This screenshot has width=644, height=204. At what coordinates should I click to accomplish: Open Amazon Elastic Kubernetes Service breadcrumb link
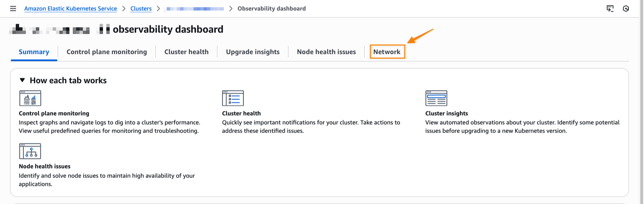pyautogui.click(x=70, y=9)
